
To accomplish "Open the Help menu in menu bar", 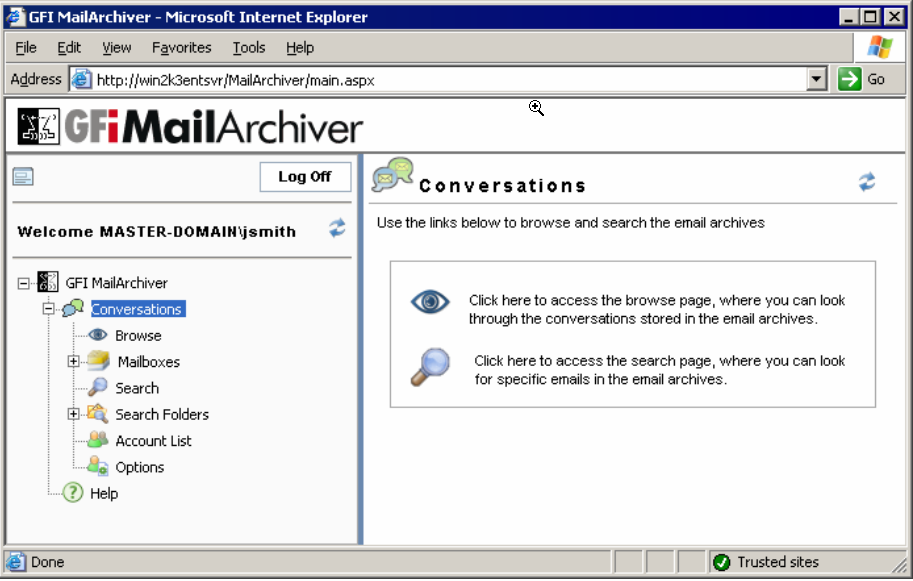I will tap(300, 48).
